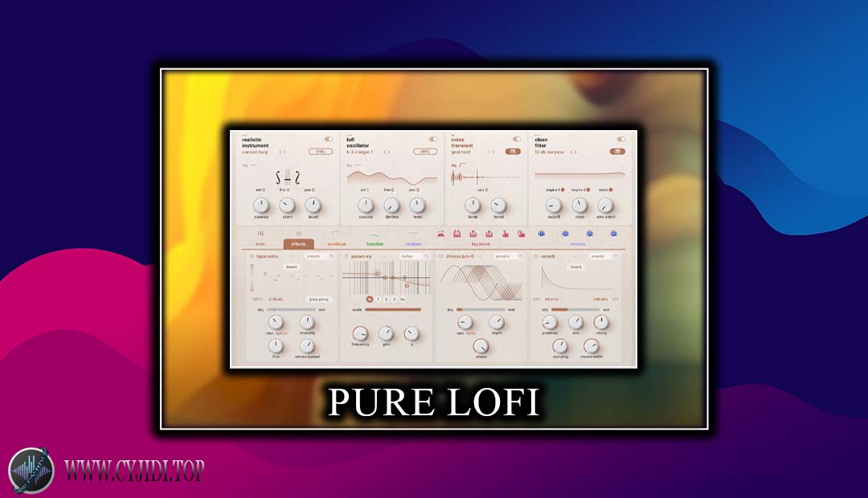This screenshot has width=868, height=498.
Task: Click the clean filter cutoff knob
Action: pos(554,206)
